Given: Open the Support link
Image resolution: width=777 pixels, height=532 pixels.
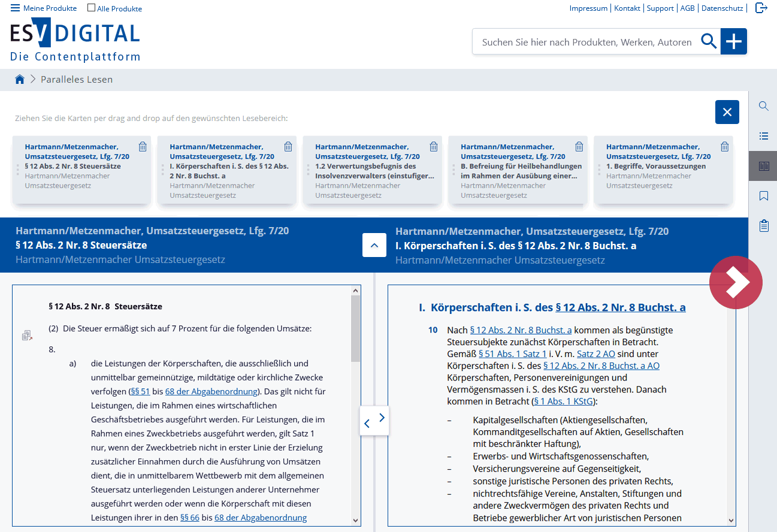Looking at the screenshot, I should point(660,8).
